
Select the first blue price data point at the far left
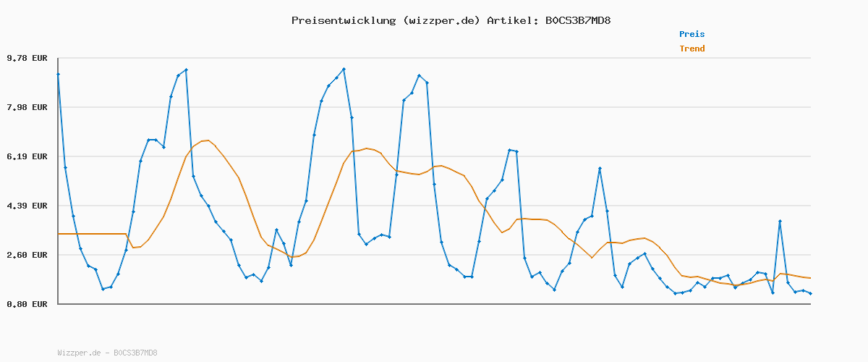coord(58,74)
